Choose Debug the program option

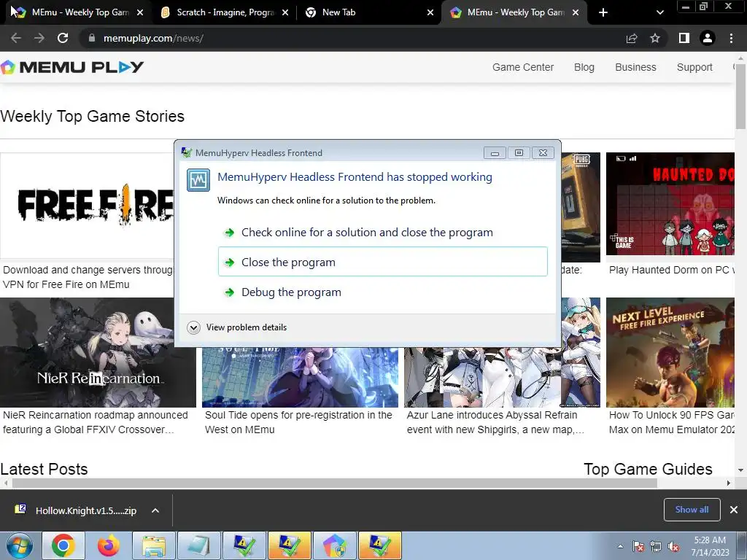click(x=382, y=292)
